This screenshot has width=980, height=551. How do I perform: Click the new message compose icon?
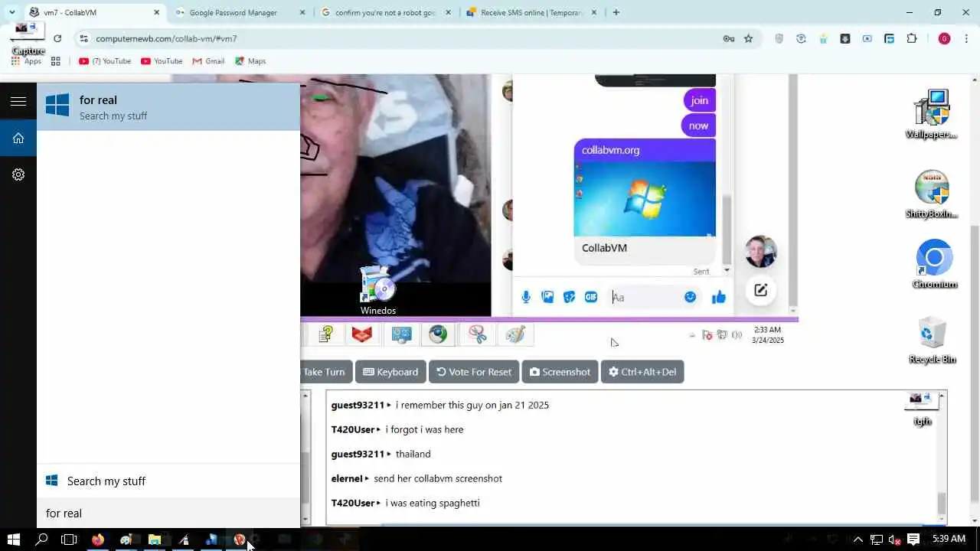coord(760,290)
